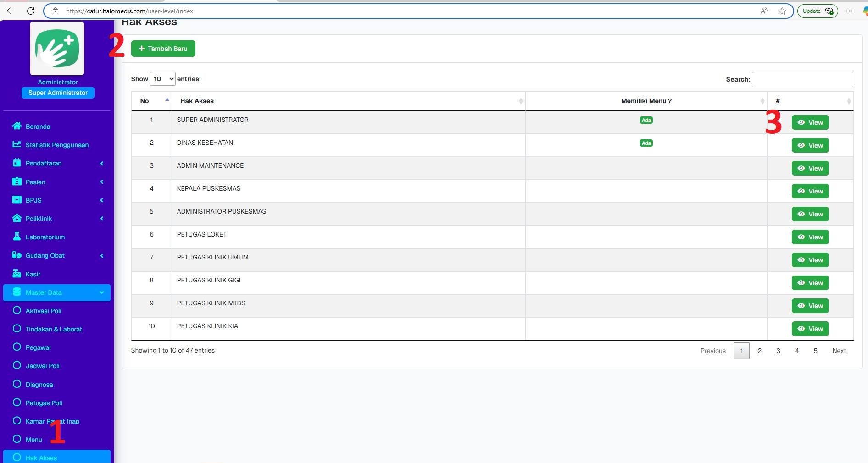The height and width of the screenshot is (463, 868).
Task: Open browser settings ellipsis menu
Action: point(849,11)
